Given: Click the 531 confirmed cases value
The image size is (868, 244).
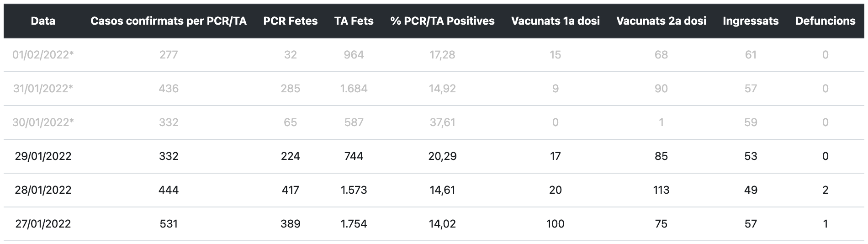Looking at the screenshot, I should tap(169, 224).
